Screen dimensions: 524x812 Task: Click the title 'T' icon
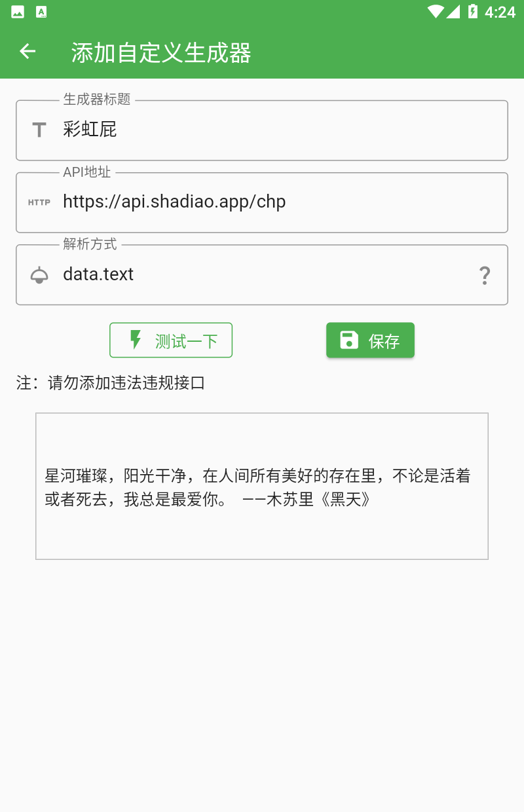[x=39, y=130]
